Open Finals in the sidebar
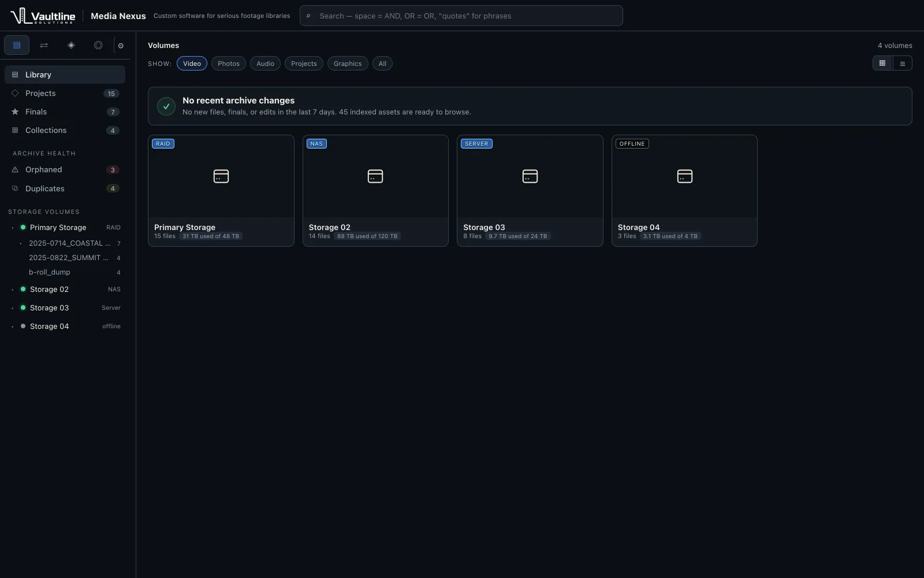The height and width of the screenshot is (578, 924). [x=65, y=112]
